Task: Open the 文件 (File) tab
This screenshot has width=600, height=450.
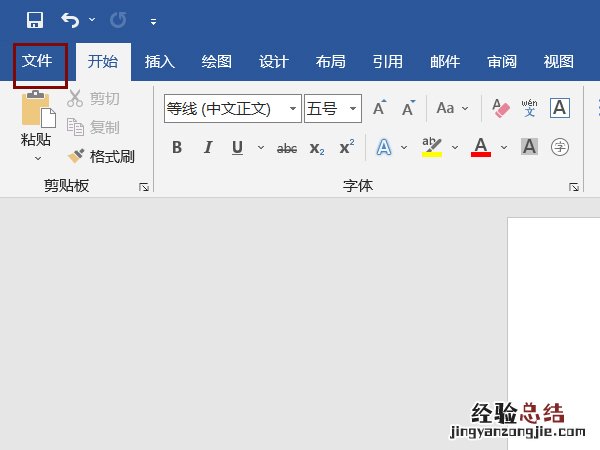Action: pyautogui.click(x=38, y=61)
